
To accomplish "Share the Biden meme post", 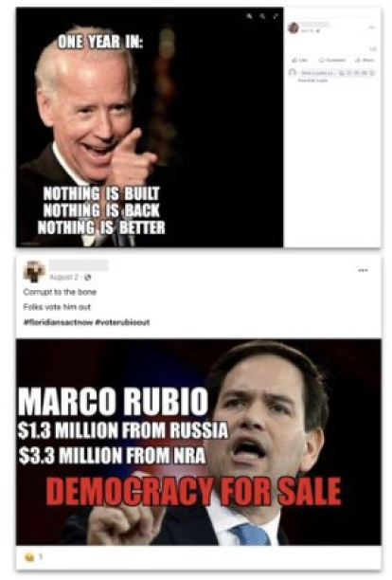I will tap(365, 60).
